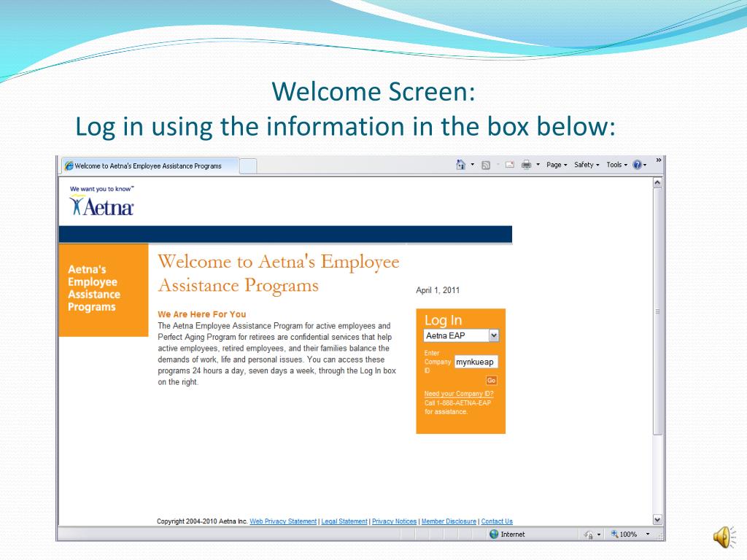Open the Privacy Notices link

click(x=394, y=521)
